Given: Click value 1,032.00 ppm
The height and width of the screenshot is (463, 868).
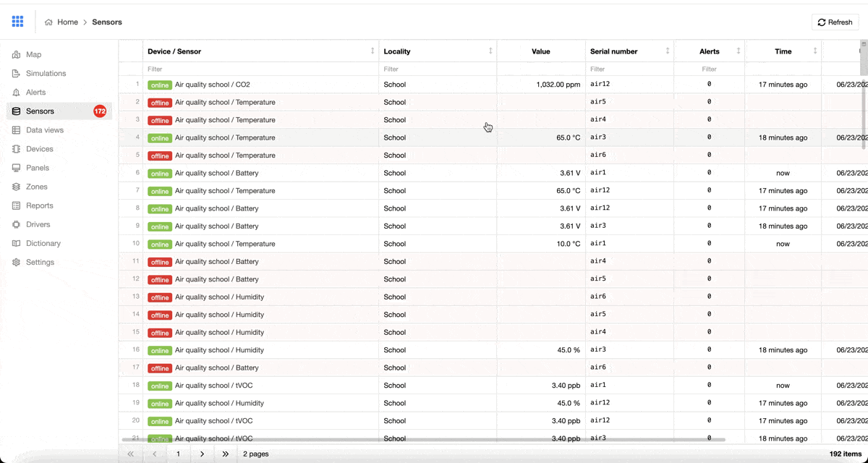Looking at the screenshot, I should pos(558,85).
